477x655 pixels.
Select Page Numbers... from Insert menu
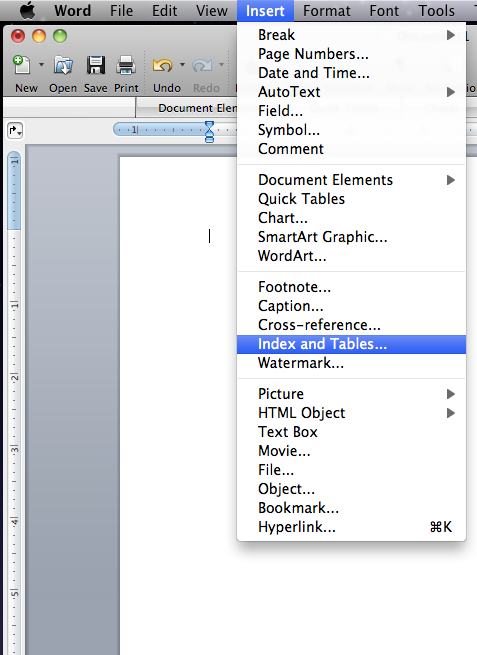click(351, 54)
